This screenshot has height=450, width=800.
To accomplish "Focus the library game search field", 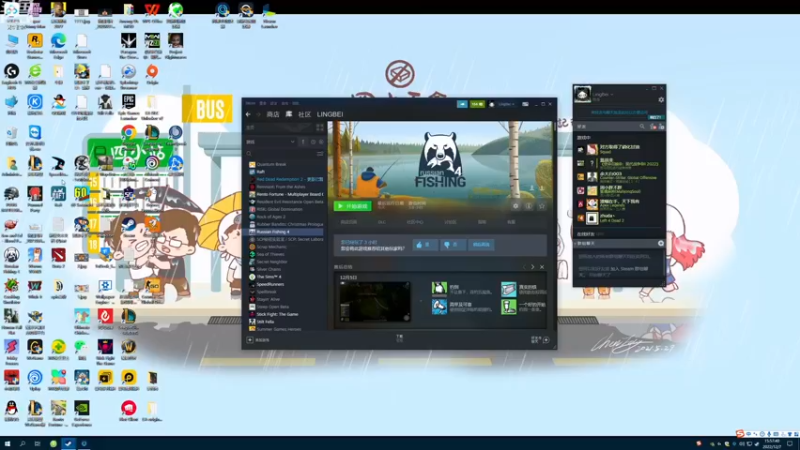I will (281, 154).
